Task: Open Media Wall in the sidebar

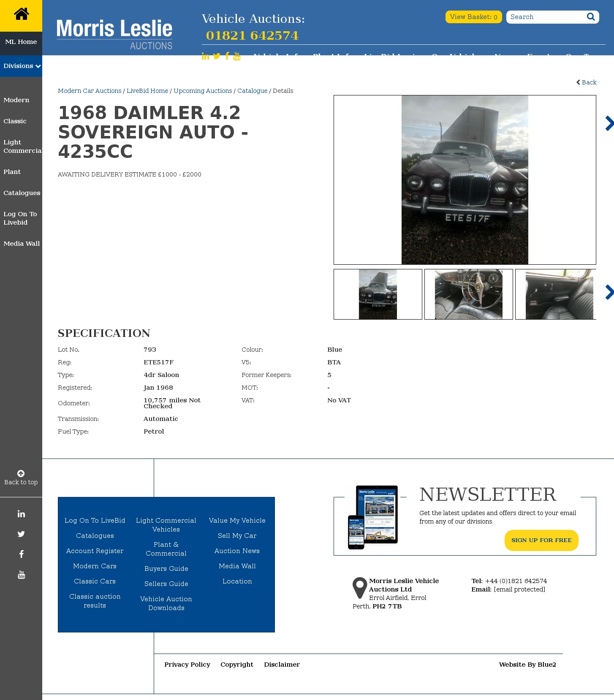Action: tap(22, 244)
